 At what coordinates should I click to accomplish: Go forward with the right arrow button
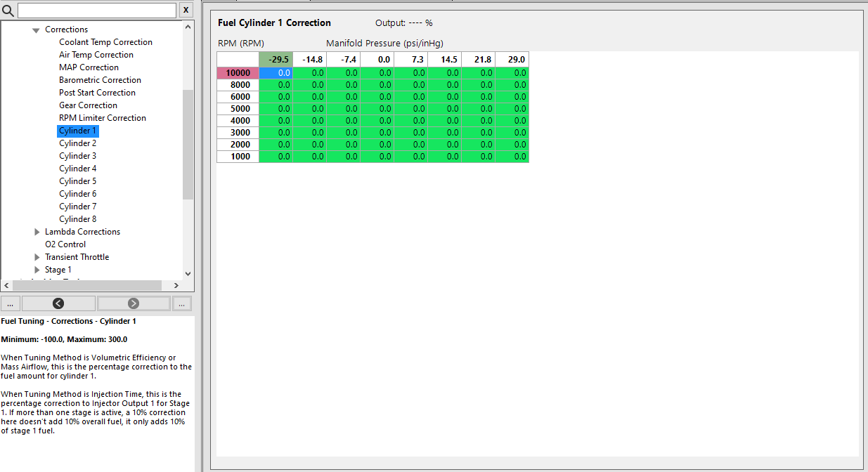tap(134, 303)
